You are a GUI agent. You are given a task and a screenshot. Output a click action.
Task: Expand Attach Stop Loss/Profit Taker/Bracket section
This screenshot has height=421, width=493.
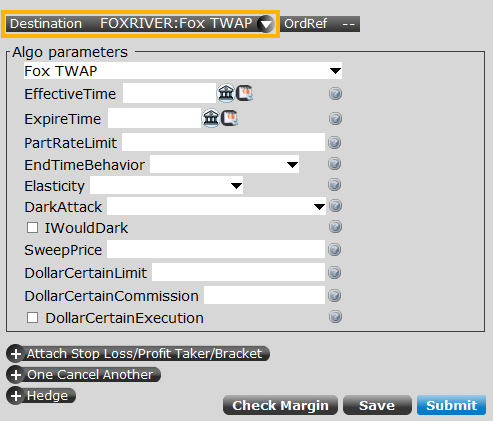point(138,354)
